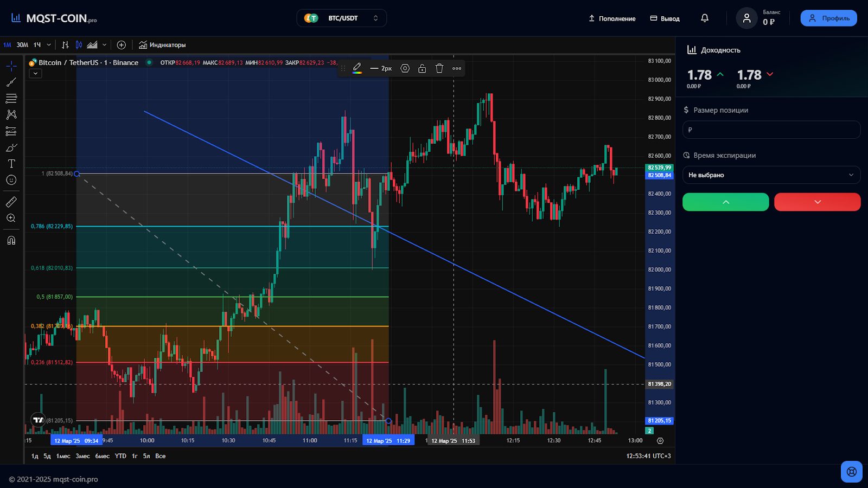
Task: Set chart range to 3мес
Action: (82, 456)
